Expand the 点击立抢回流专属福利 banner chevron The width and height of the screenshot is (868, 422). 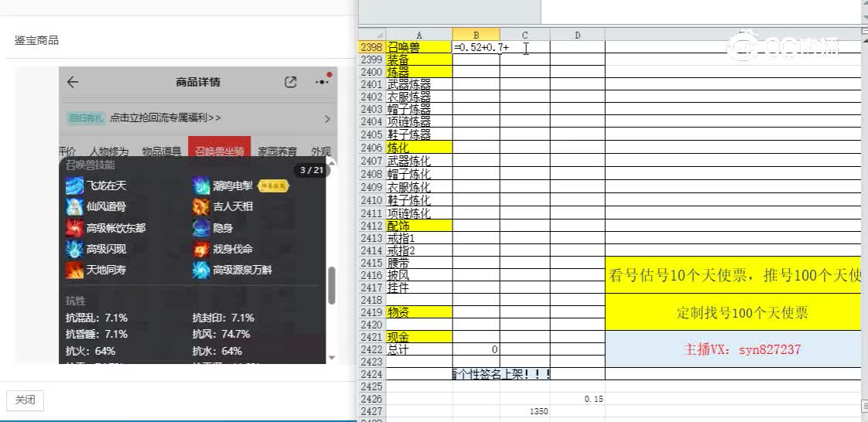point(327,118)
